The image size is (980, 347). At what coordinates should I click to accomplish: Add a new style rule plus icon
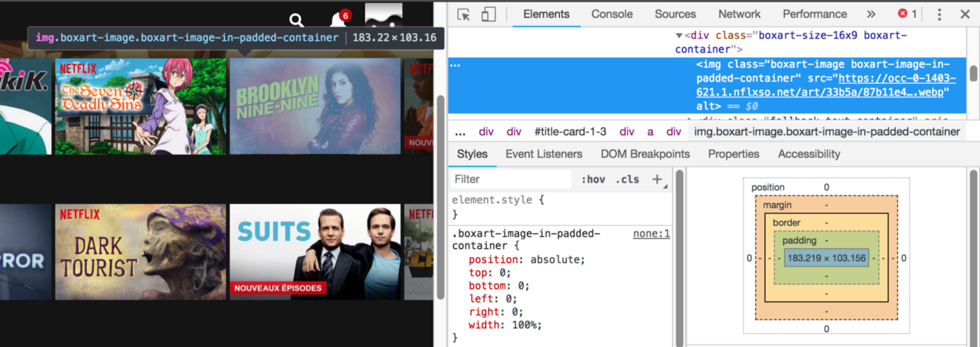(x=657, y=180)
